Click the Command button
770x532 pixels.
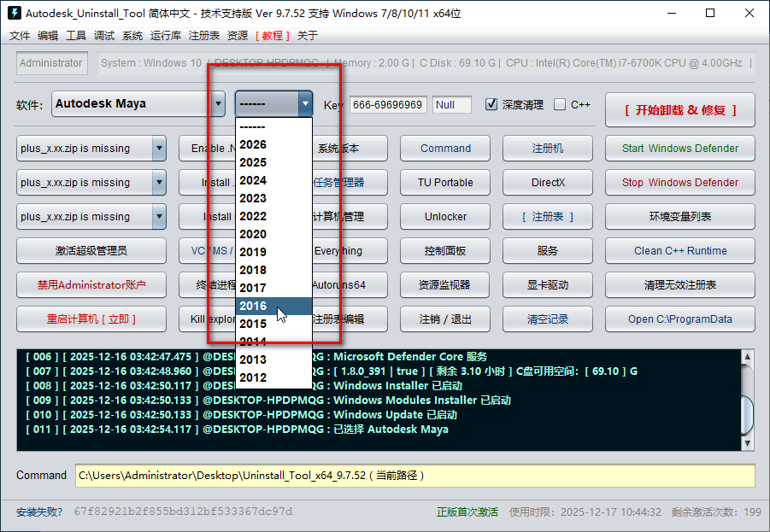445,149
